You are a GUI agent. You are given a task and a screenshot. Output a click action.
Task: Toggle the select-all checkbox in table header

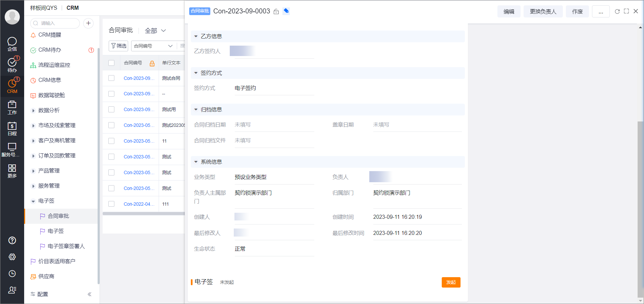pyautogui.click(x=112, y=63)
